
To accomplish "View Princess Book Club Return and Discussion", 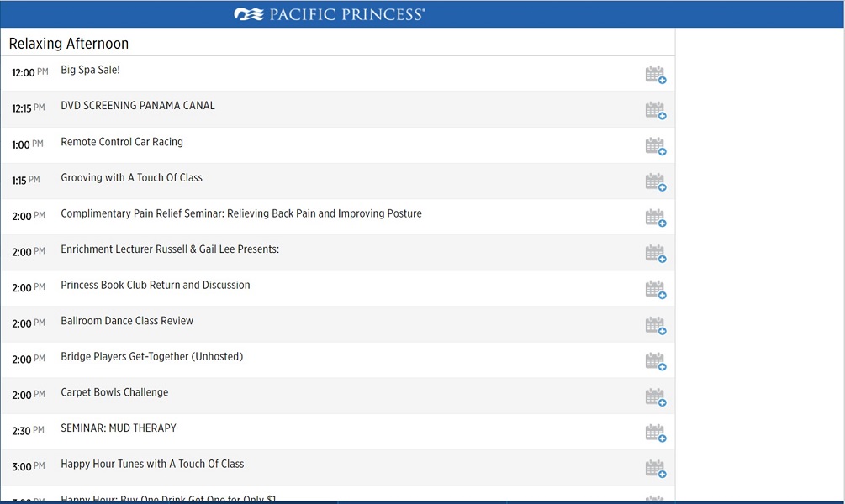I will pos(156,286).
